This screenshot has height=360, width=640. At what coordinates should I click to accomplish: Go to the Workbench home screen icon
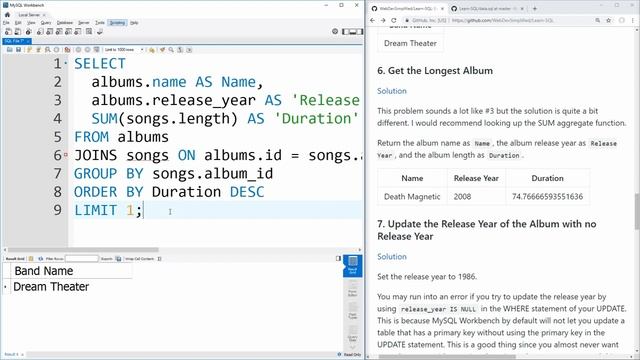(7, 15)
